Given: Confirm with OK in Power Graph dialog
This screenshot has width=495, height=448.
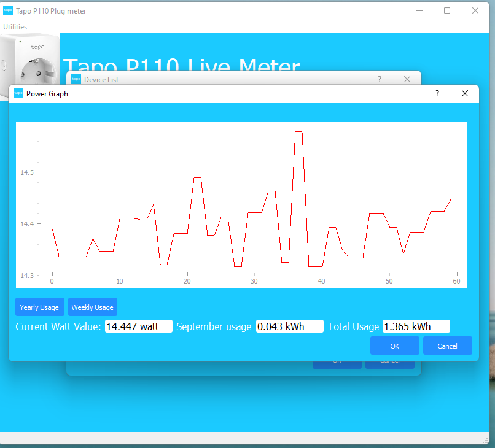Looking at the screenshot, I should click(x=395, y=346).
